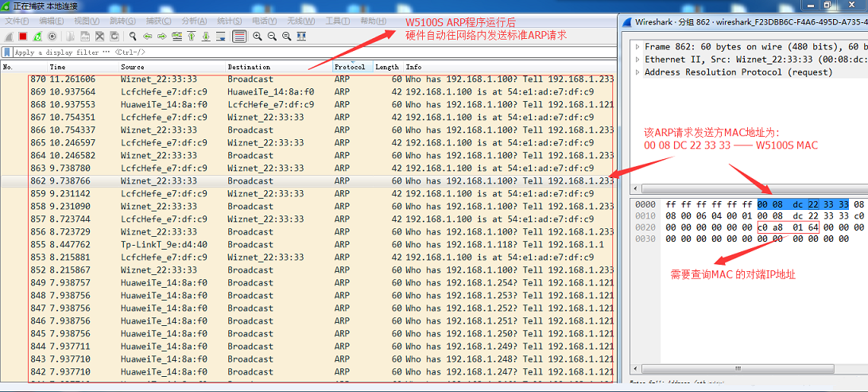
Task: Click the display filter bookmark icon
Action: pyautogui.click(x=7, y=52)
